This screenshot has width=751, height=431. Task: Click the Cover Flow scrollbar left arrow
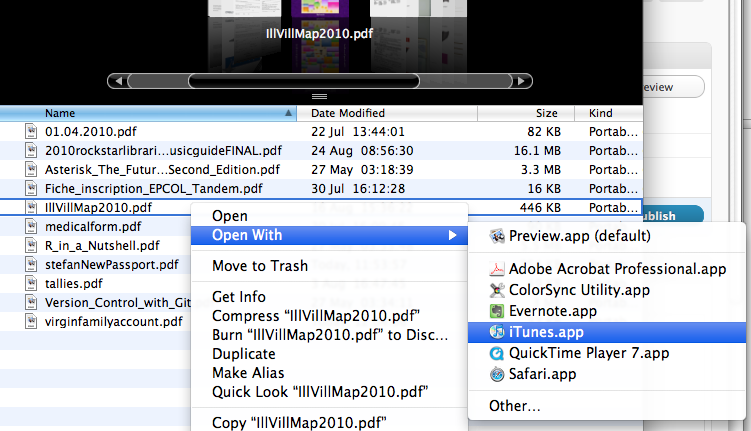coord(121,81)
